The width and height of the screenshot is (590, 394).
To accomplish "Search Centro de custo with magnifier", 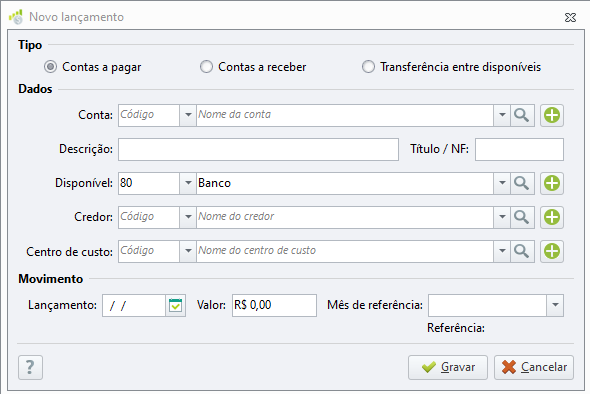I will point(522,251).
